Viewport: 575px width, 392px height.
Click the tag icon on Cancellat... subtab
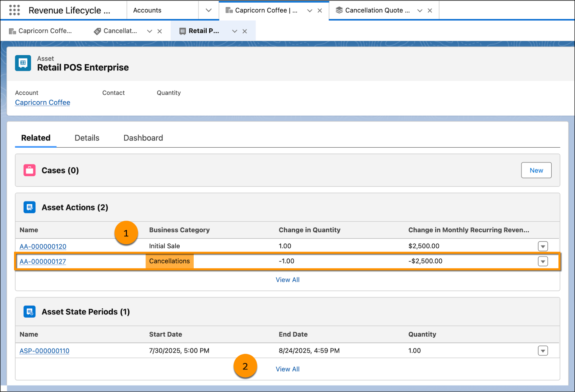[x=97, y=31]
